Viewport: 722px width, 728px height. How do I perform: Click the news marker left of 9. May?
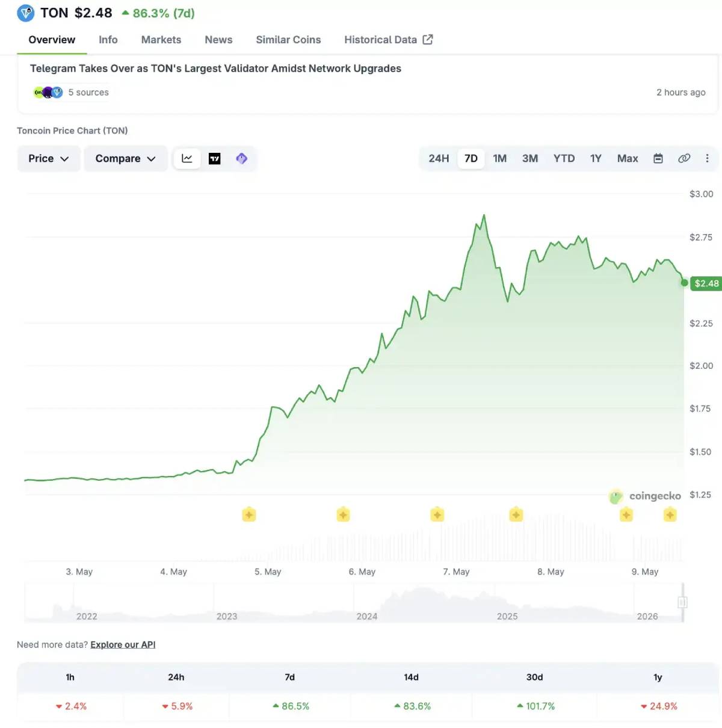(x=626, y=514)
